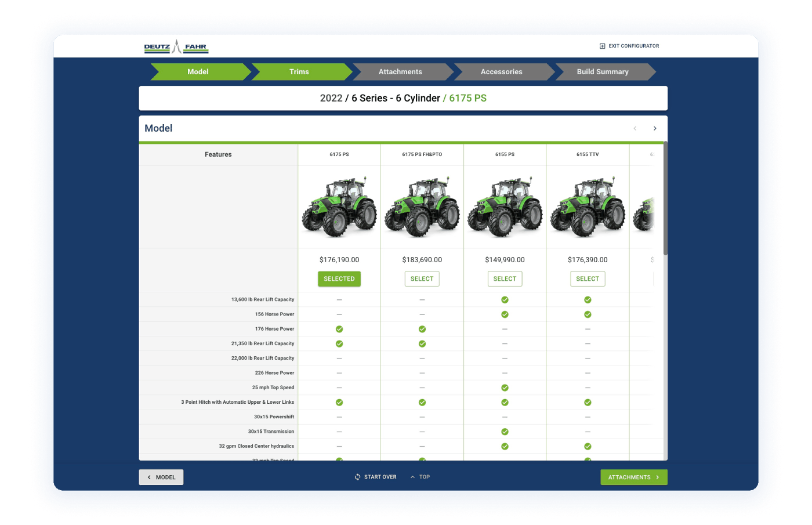Screen dimensions: 812x525
Task: Click checkmark for 176 Horse Power, 6175 PS
Action: [339, 329]
